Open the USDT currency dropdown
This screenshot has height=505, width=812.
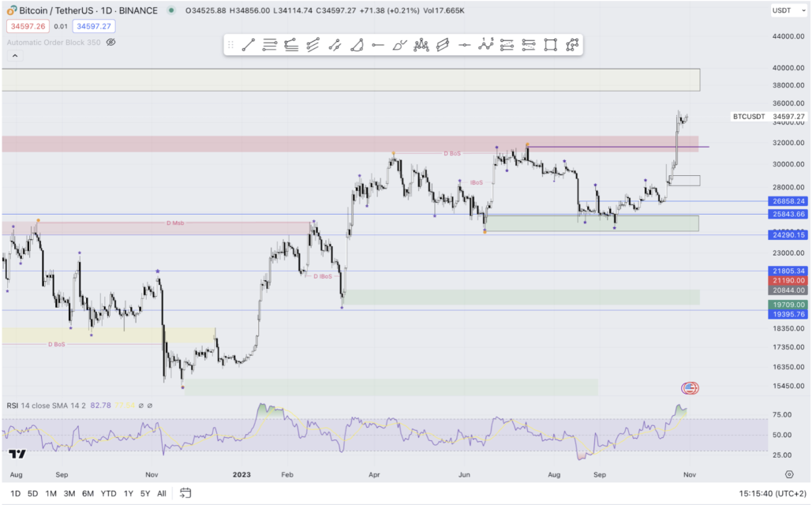tap(788, 10)
